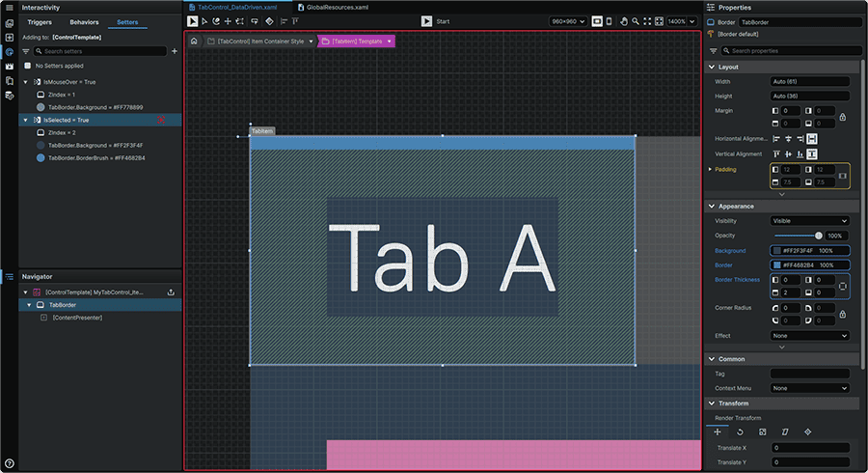
Task: Select the rotate render transform tab
Action: click(740, 432)
